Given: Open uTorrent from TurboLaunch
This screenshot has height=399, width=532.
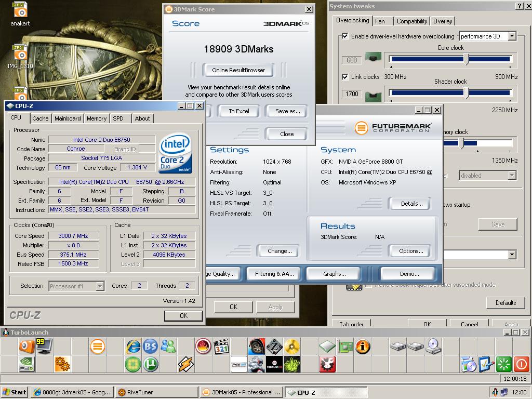Looking at the screenshot, I should [x=150, y=364].
